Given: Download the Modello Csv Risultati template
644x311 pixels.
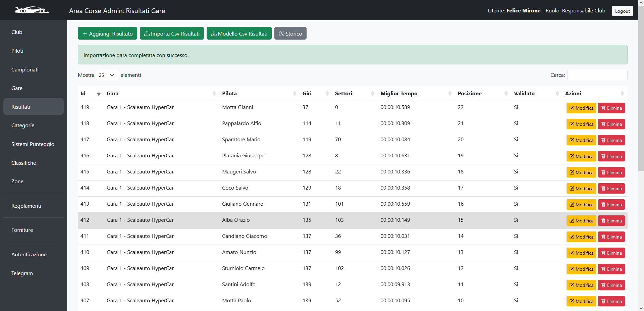Looking at the screenshot, I should click(x=239, y=34).
